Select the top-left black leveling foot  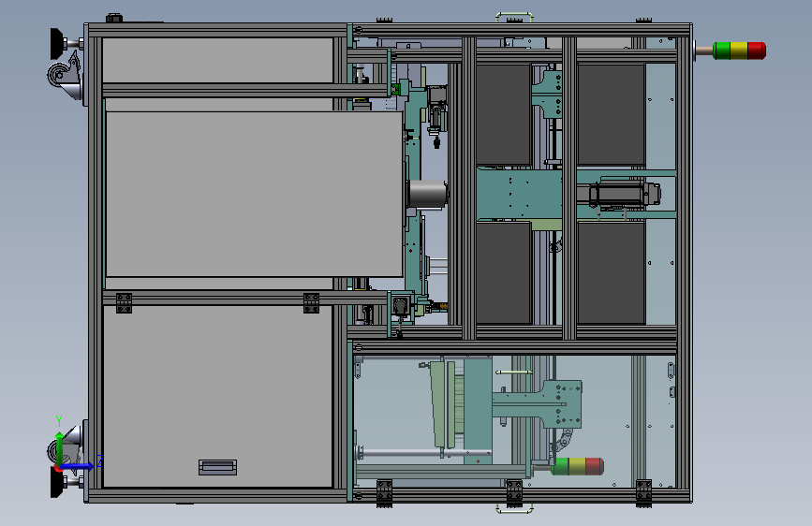(58, 43)
